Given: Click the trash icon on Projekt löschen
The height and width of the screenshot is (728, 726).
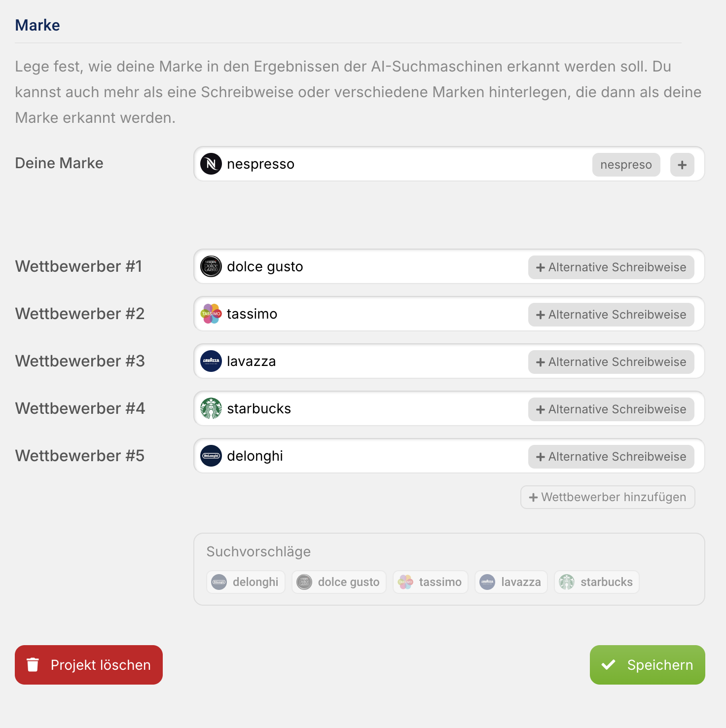Looking at the screenshot, I should pos(33,665).
